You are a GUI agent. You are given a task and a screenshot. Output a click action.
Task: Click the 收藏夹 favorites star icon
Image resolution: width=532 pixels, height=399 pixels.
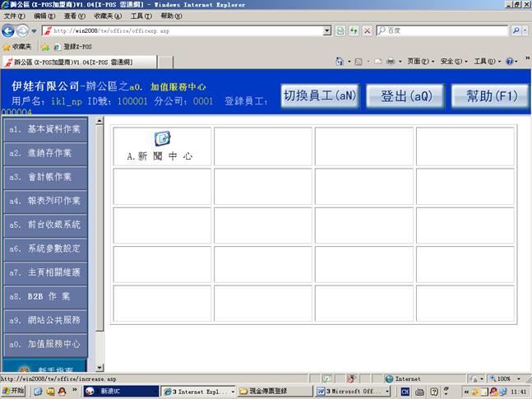pos(7,47)
